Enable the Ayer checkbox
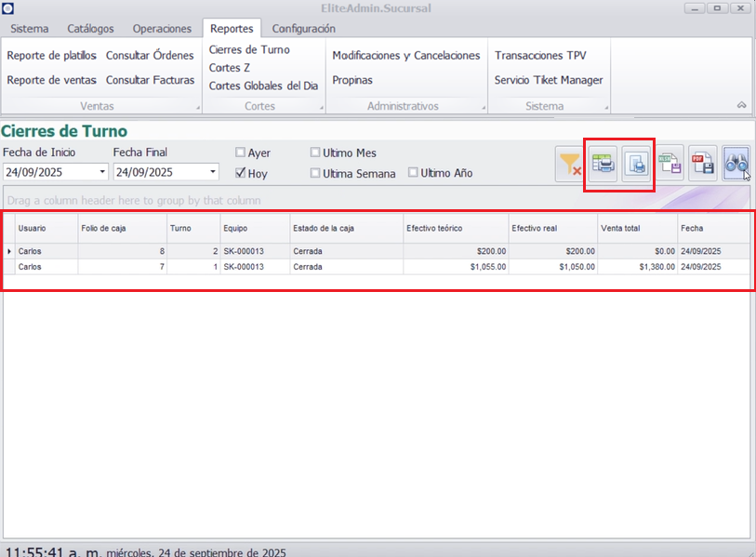 (241, 153)
